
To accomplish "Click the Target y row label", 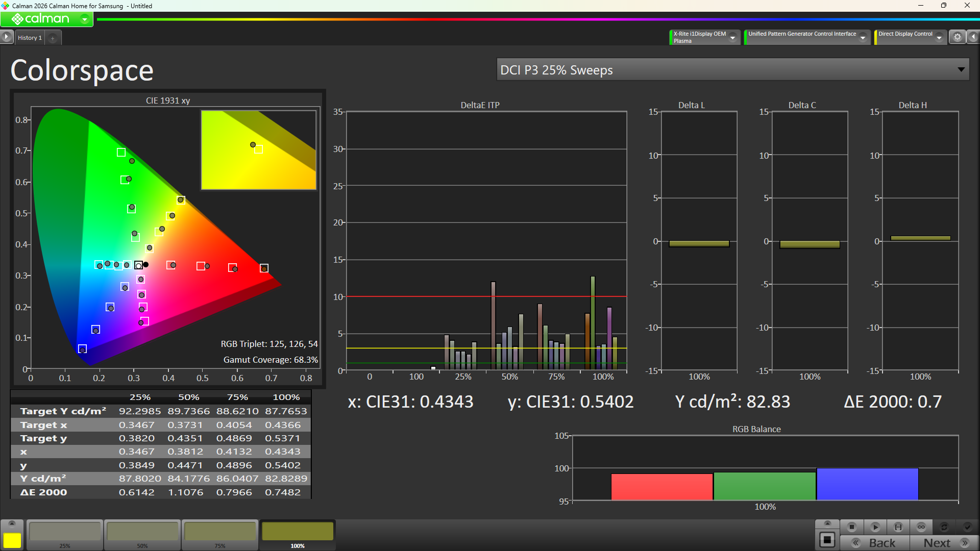I will tap(43, 438).
